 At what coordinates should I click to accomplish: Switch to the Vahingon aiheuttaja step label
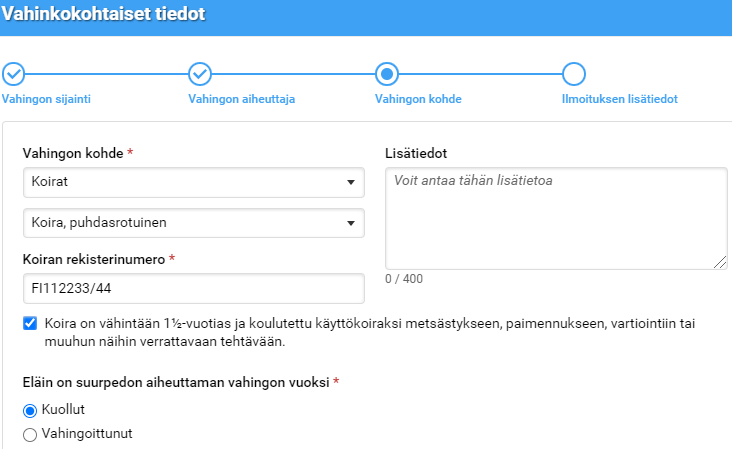click(x=241, y=99)
